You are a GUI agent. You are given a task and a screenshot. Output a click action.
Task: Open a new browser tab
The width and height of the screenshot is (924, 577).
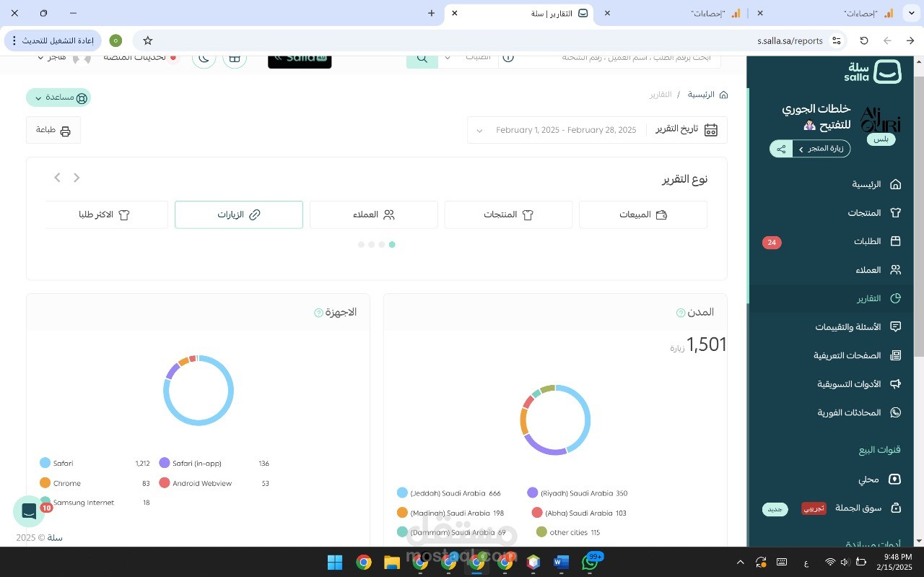431,13
